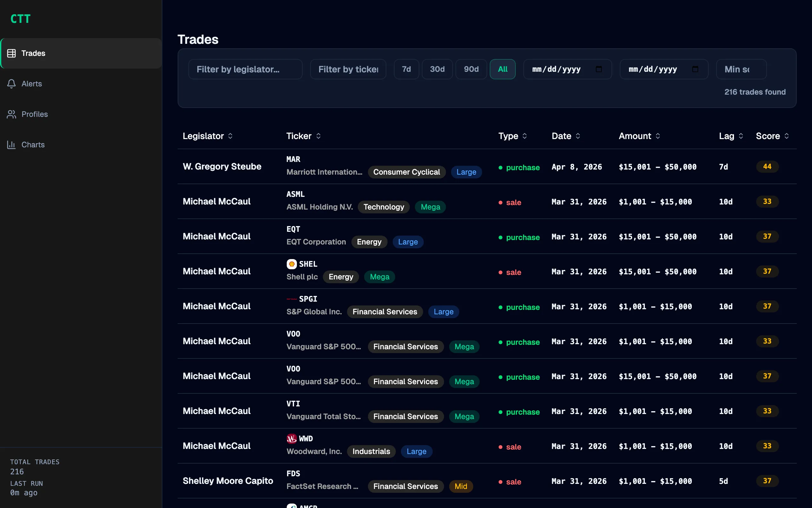812x508 pixels.
Task: Click the Industrials sector tag
Action: pos(371,451)
